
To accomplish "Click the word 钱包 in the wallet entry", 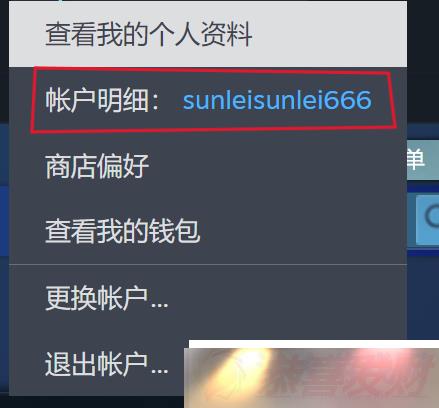I will click(174, 231).
